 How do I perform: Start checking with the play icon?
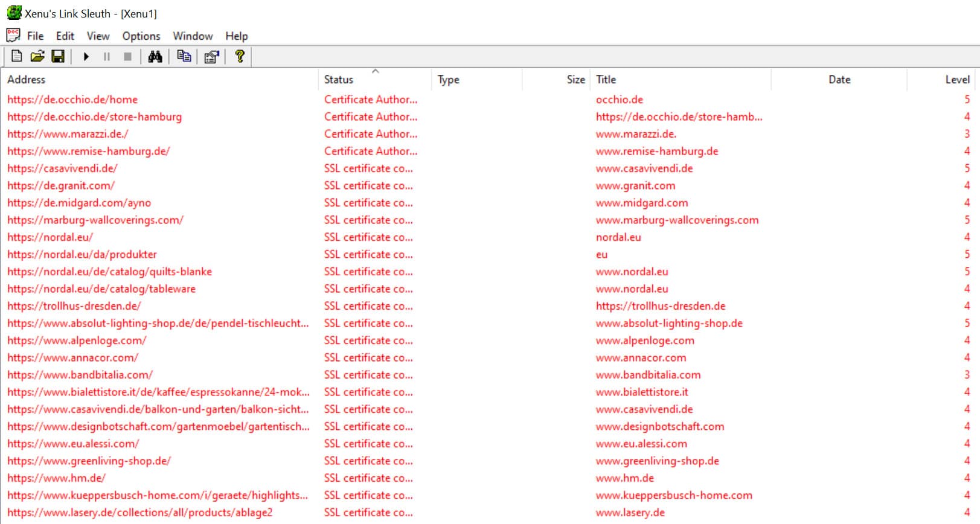click(x=86, y=57)
